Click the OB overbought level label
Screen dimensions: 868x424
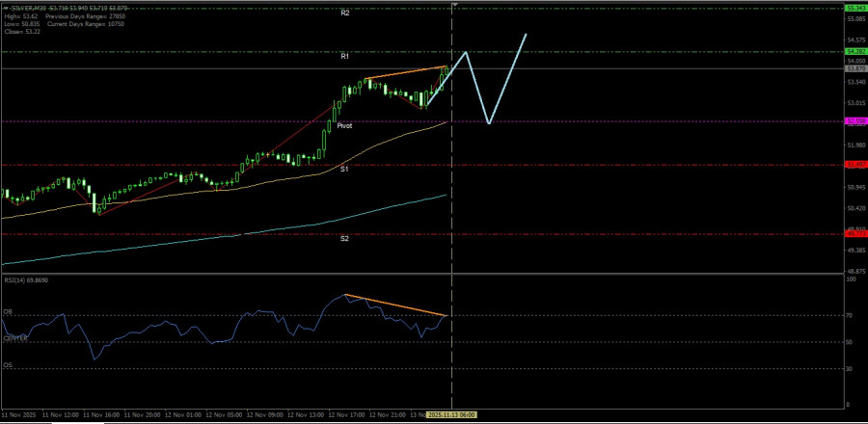click(x=7, y=312)
